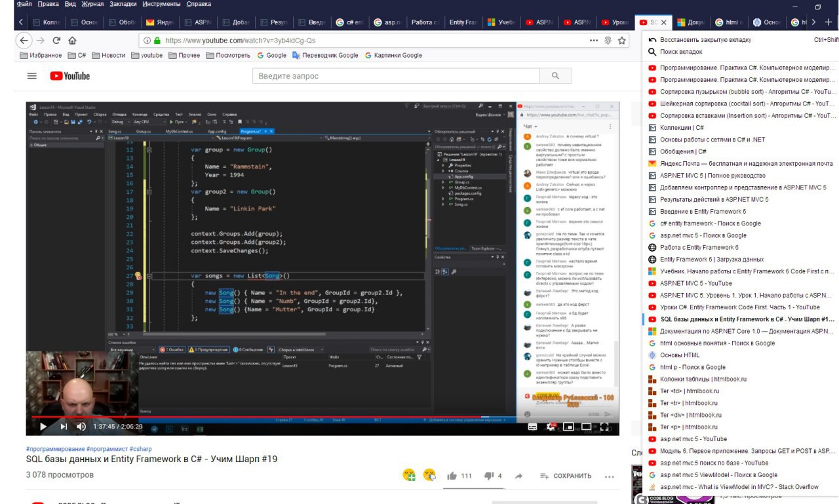Screen dimensions: 839x504
Task: Open YouTube hamburger guide menu
Action: click(x=32, y=76)
